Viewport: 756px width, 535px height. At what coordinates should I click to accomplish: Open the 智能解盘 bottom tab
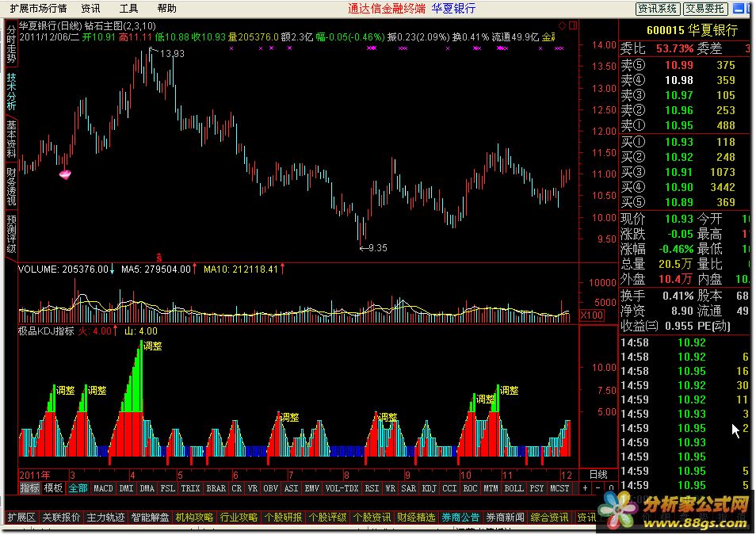click(x=150, y=517)
